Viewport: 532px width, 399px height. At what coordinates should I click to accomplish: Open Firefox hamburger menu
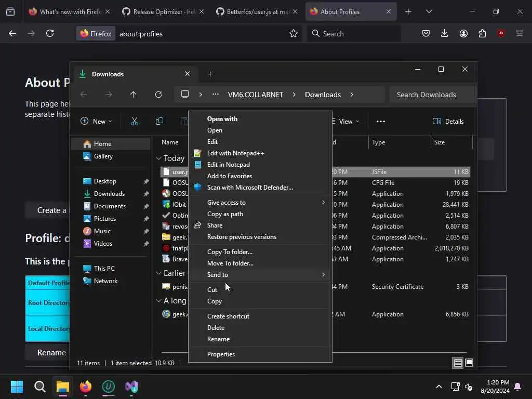click(x=520, y=33)
